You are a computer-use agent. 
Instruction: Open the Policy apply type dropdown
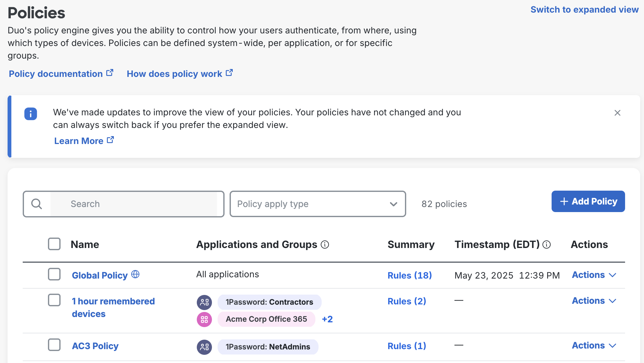pos(318,204)
